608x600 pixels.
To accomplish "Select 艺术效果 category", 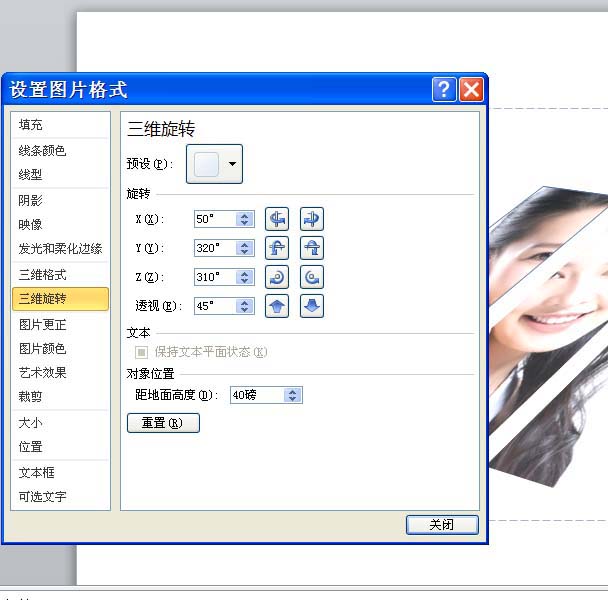I will pos(60,373).
